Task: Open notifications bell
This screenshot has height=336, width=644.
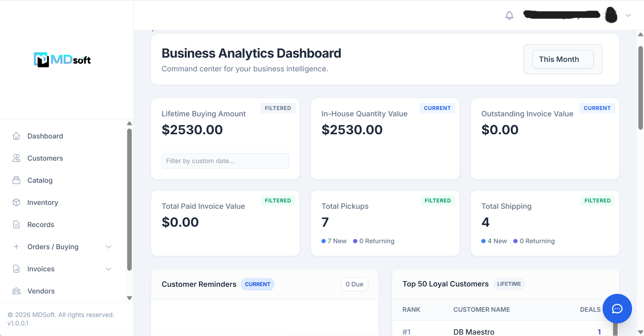Action: click(x=509, y=15)
